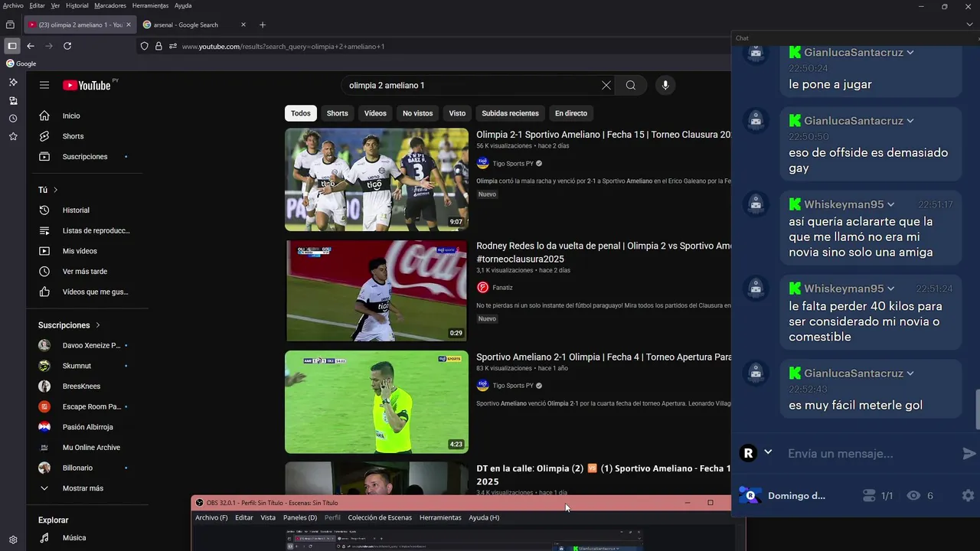The image size is (980, 551).
Task: Send the chat message arrow
Action: click(x=969, y=454)
